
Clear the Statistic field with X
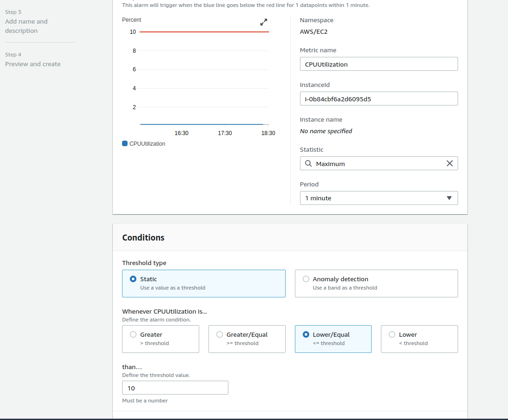[x=449, y=163]
